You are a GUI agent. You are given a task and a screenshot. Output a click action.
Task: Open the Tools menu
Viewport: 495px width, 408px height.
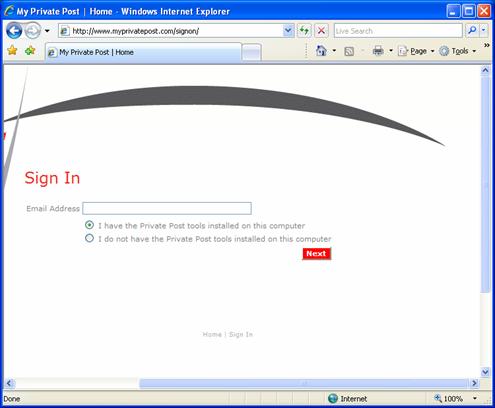point(458,51)
